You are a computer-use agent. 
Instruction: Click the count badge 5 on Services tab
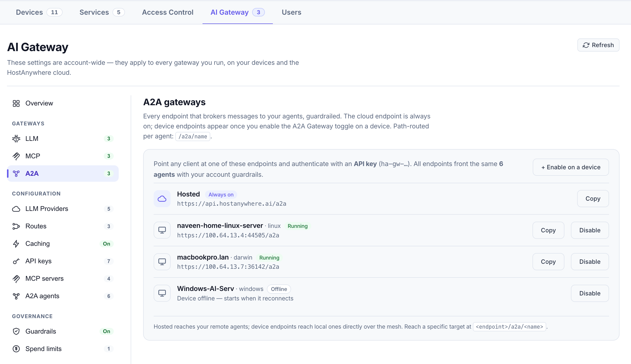(118, 12)
